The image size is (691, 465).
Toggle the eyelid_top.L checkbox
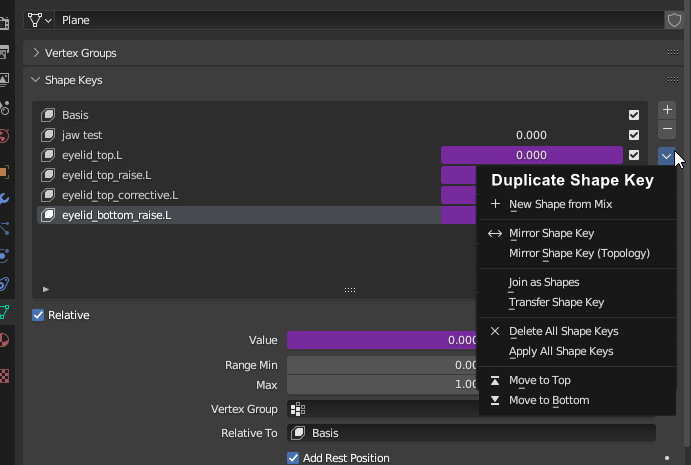click(x=634, y=155)
